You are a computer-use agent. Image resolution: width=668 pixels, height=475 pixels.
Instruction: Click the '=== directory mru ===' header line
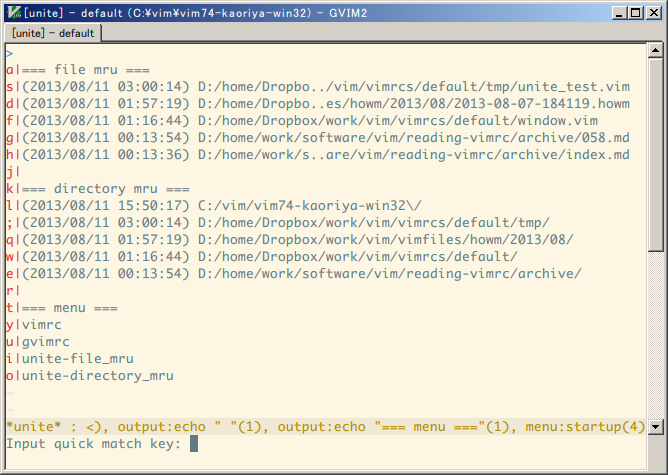pos(106,189)
